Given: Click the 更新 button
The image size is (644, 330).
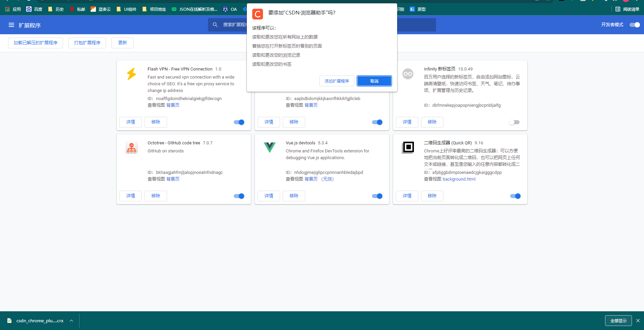Looking at the screenshot, I should tap(122, 43).
